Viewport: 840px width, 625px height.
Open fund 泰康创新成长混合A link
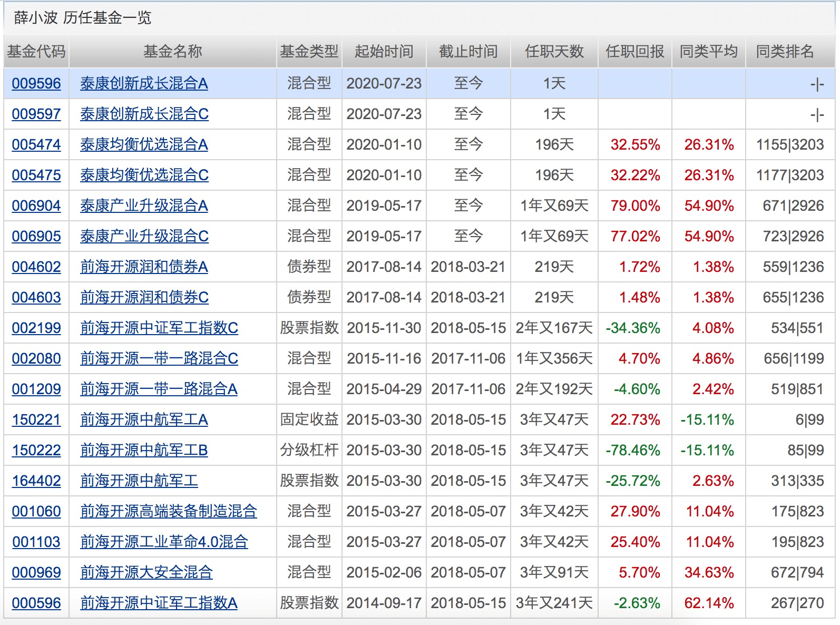tap(144, 83)
